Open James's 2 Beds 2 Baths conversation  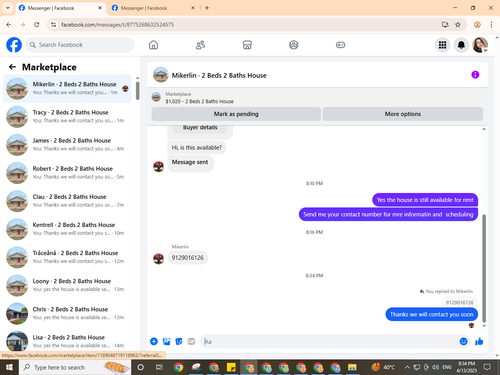coord(68,145)
